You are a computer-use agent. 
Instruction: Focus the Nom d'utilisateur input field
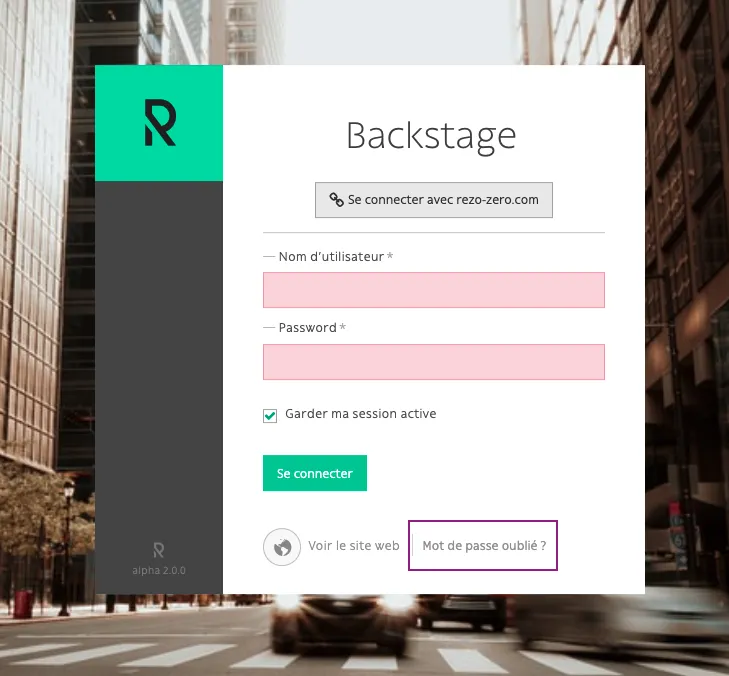(433, 290)
